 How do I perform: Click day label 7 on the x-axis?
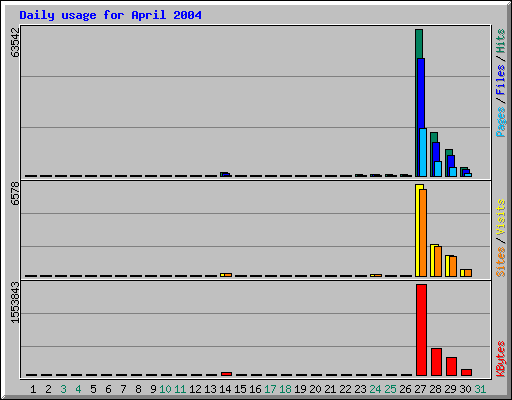pos(123,389)
